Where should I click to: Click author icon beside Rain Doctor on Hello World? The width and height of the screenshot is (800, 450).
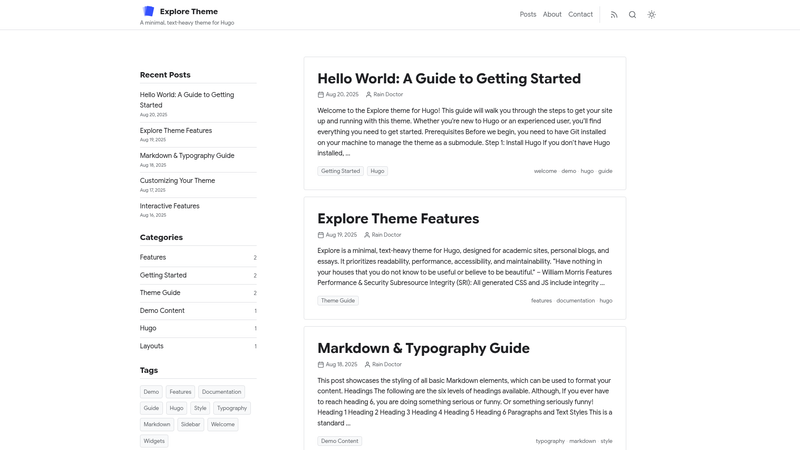[368, 94]
